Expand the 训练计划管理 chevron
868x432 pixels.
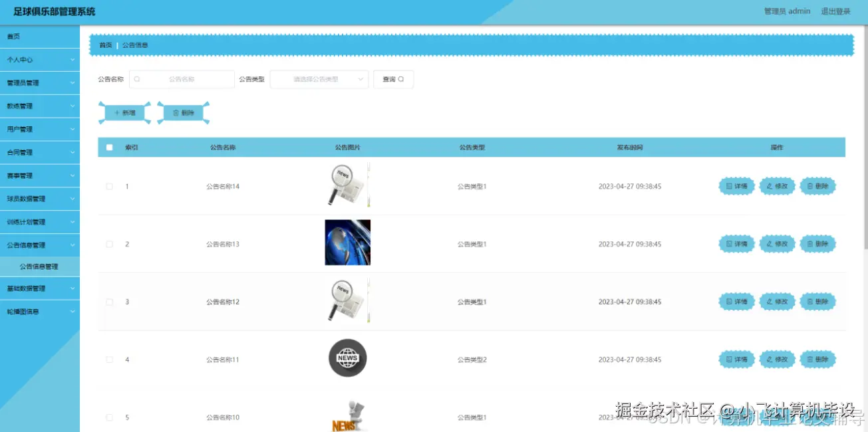click(x=72, y=222)
